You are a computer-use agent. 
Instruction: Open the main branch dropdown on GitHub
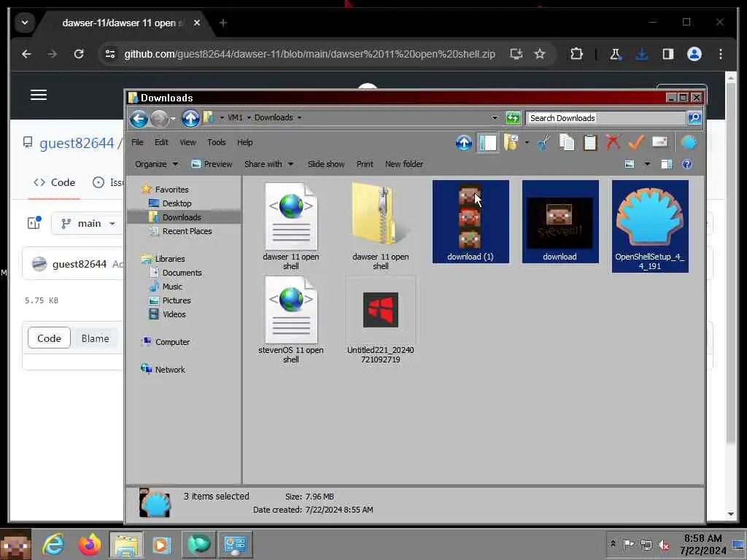(88, 223)
